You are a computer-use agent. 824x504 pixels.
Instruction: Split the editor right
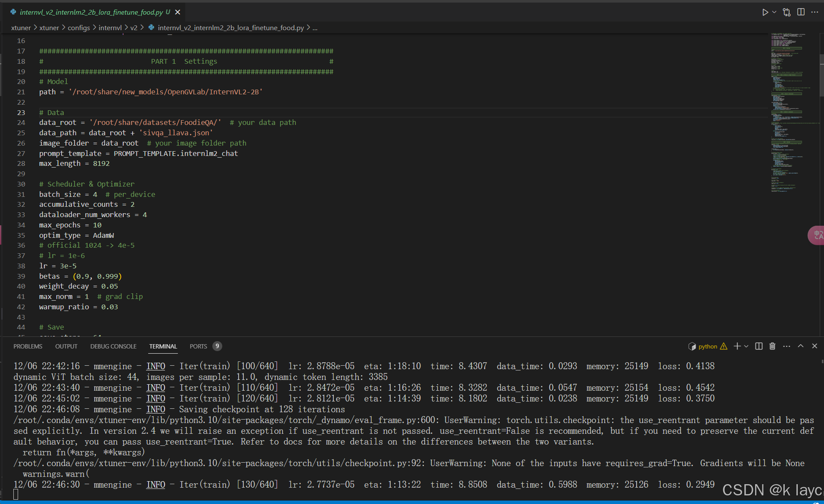pyautogui.click(x=801, y=12)
